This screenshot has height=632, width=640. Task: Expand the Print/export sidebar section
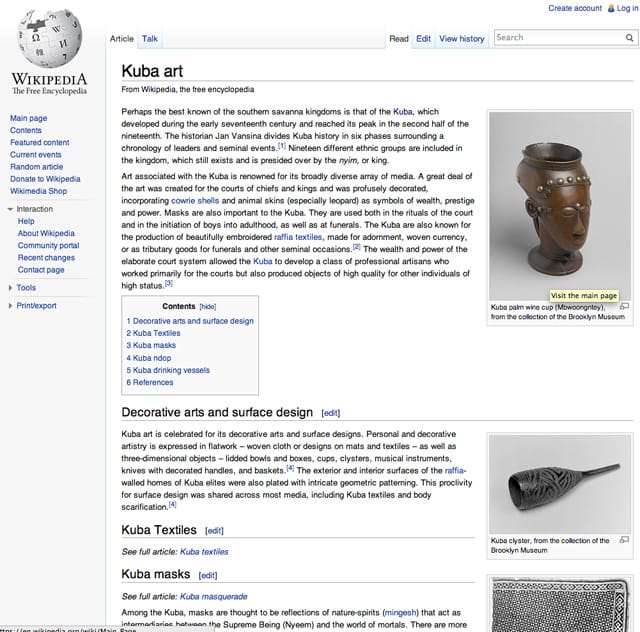10,306
